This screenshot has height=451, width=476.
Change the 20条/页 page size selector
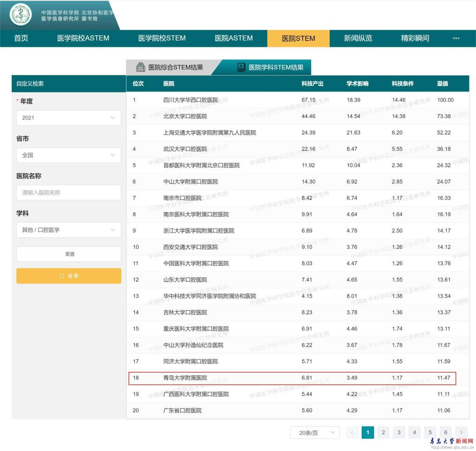[x=315, y=432]
